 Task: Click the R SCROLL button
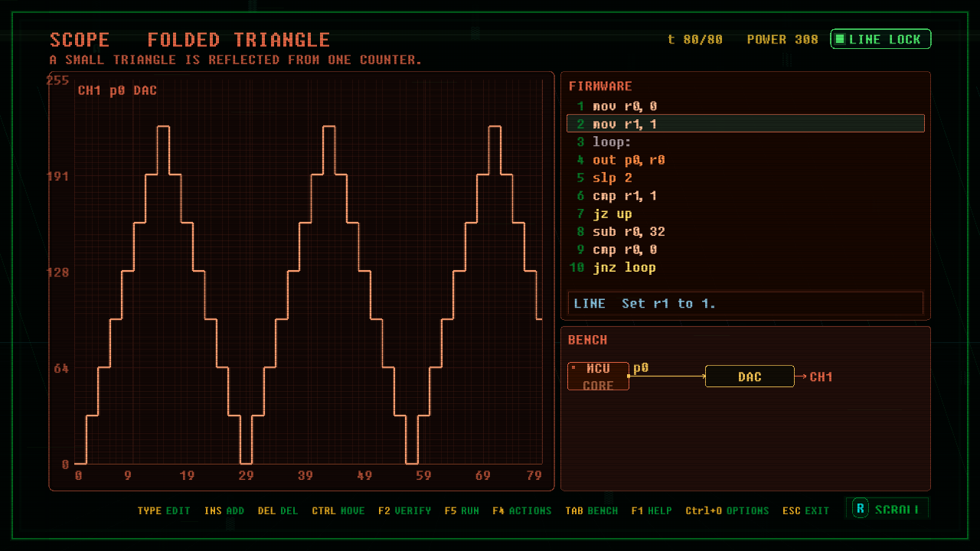tap(887, 508)
